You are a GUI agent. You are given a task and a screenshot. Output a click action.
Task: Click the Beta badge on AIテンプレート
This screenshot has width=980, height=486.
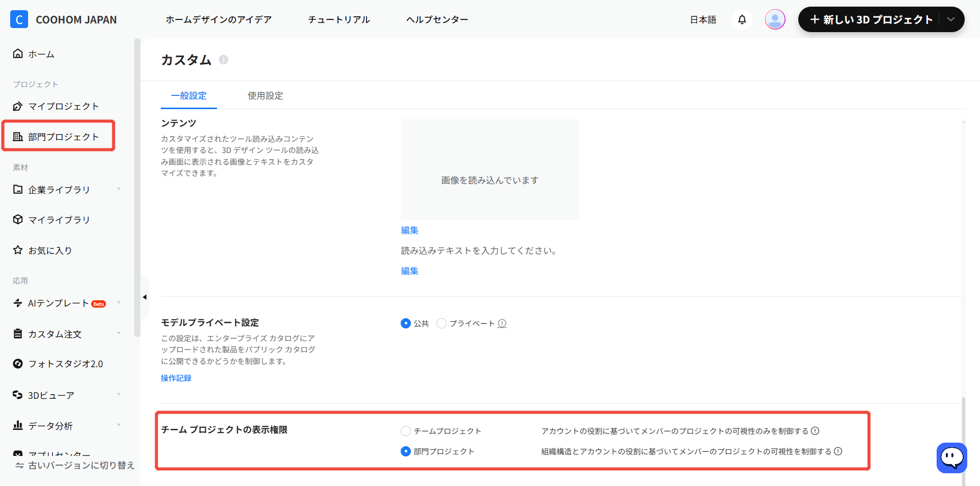pos(99,304)
